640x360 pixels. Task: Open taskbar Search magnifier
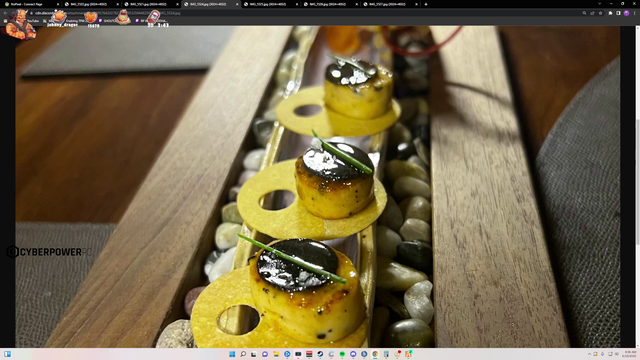pos(243,354)
